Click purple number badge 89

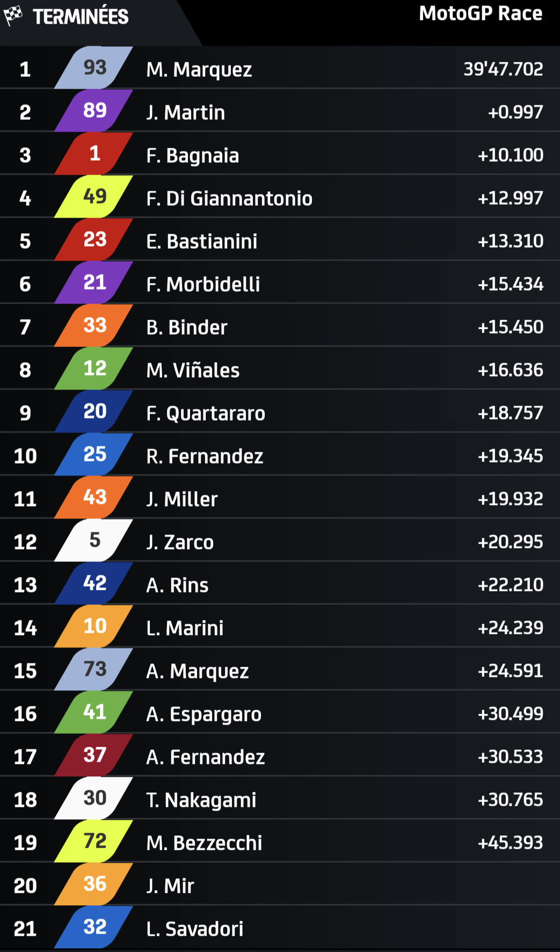(94, 111)
